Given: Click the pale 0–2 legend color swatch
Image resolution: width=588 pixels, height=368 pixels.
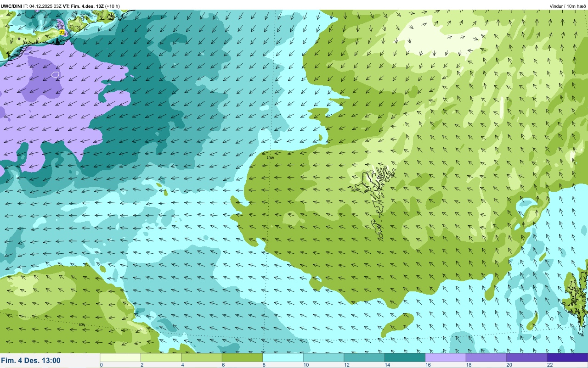Looking at the screenshot, I should click(120, 357).
